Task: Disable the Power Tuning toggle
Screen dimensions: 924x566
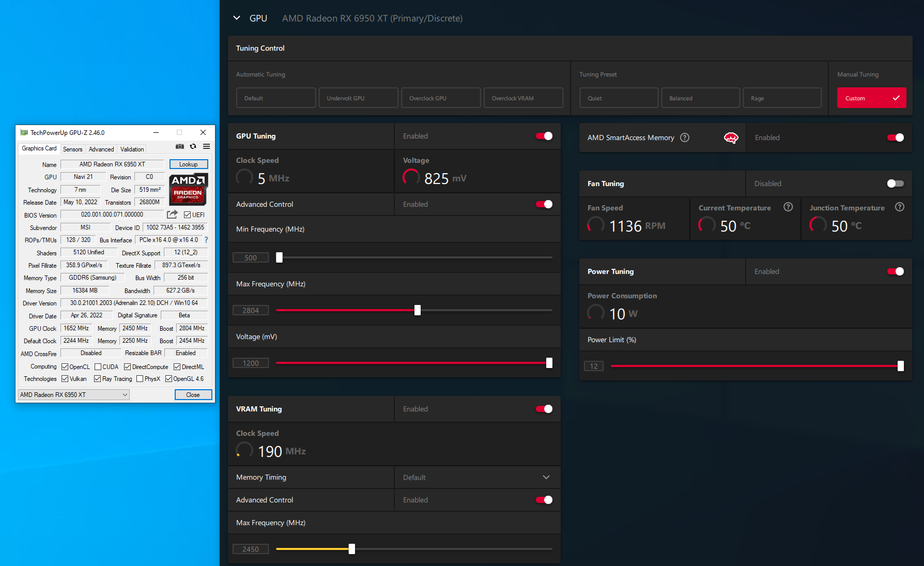Action: point(896,271)
